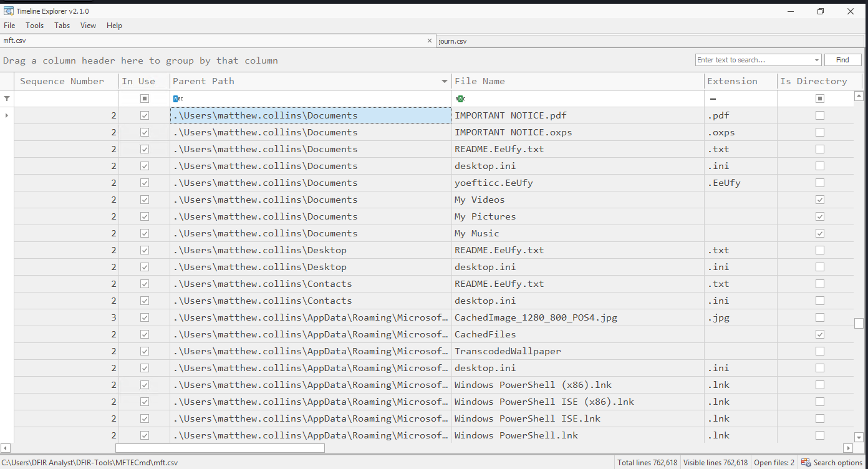This screenshot has height=469, width=868.
Task: Click the vertical scrollbar down arrow
Action: [859, 437]
